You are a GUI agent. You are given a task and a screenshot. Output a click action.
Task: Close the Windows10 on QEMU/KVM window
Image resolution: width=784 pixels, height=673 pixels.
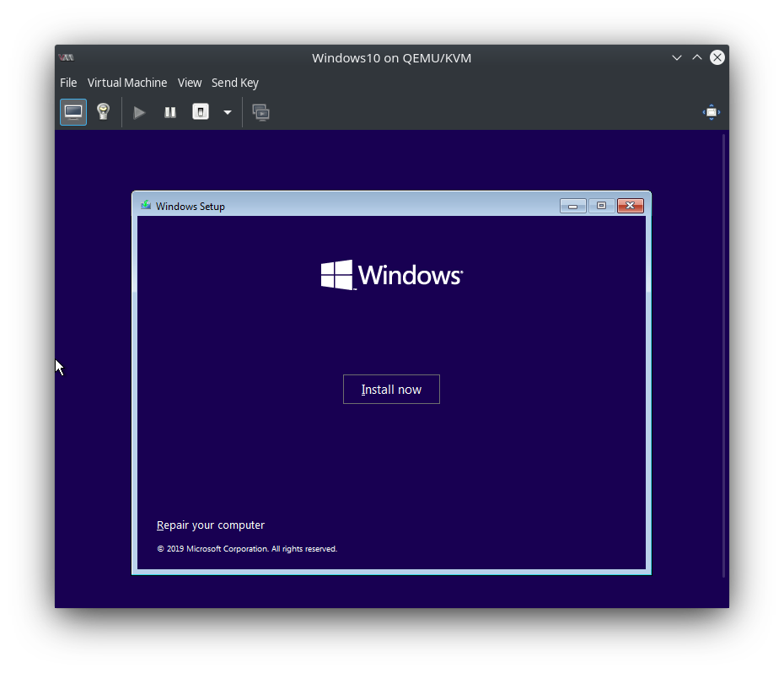coord(717,57)
